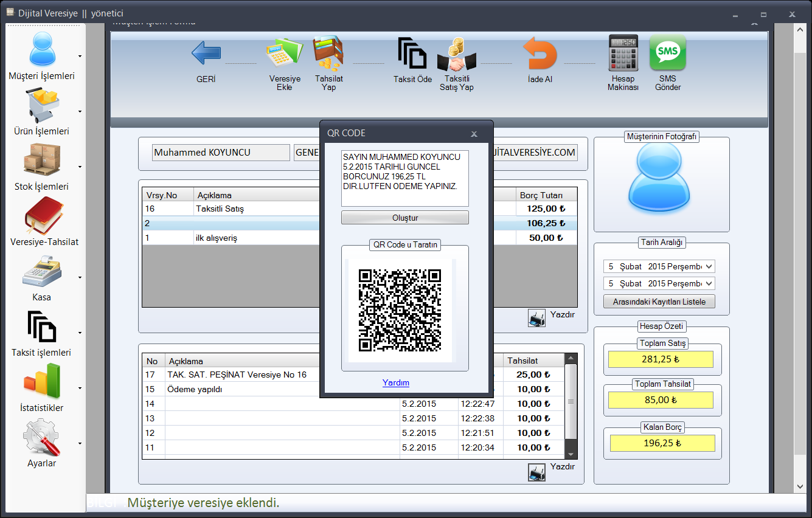
Task: Click the generated QR code image
Action: pyautogui.click(x=400, y=310)
